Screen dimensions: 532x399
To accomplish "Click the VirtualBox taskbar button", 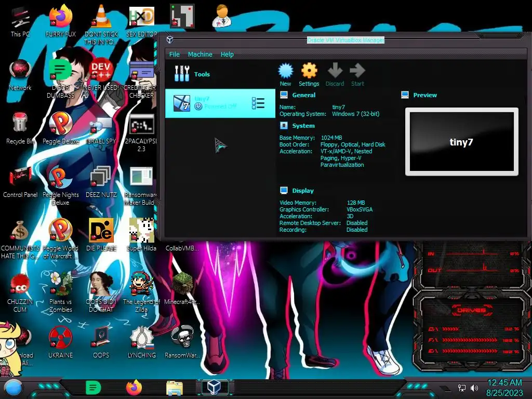I will tap(215, 387).
